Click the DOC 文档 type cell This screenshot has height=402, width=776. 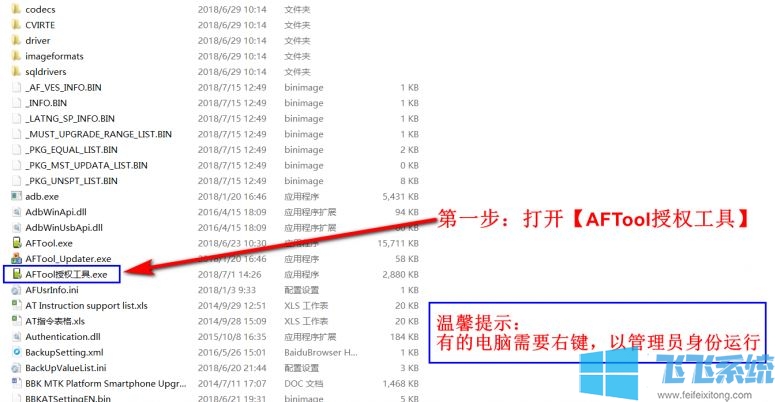point(303,384)
